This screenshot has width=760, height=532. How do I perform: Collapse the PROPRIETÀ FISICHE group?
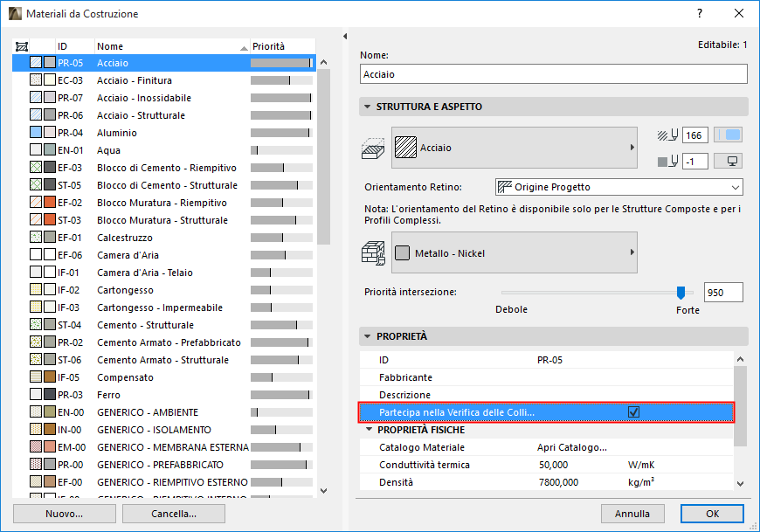coord(370,429)
